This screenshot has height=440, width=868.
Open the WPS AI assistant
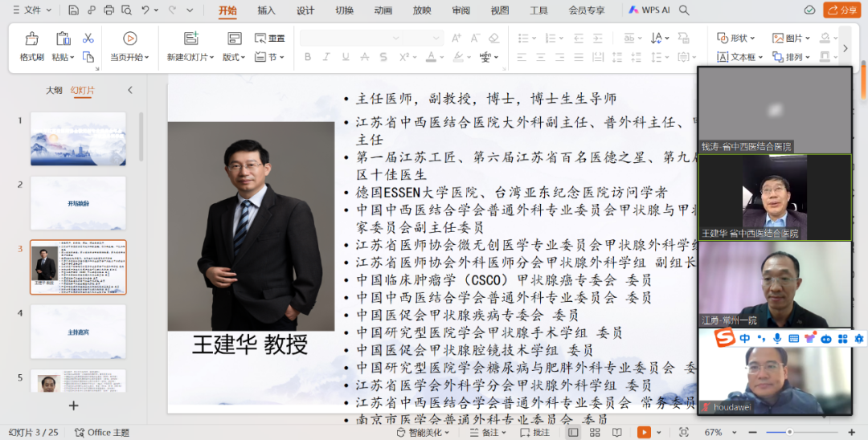pos(649,10)
